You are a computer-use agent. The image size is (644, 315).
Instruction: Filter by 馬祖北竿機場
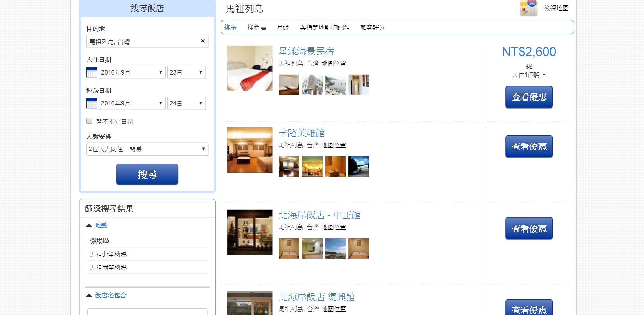pos(108,255)
